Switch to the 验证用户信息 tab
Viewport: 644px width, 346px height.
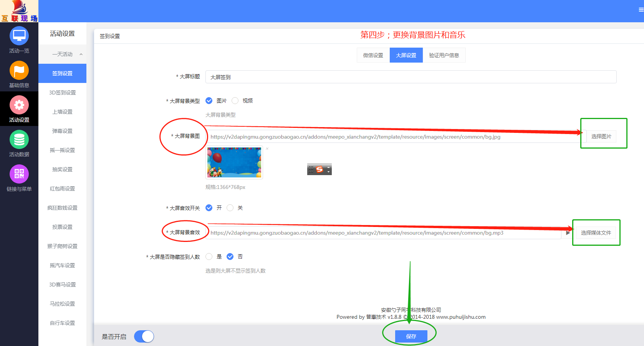pos(444,55)
